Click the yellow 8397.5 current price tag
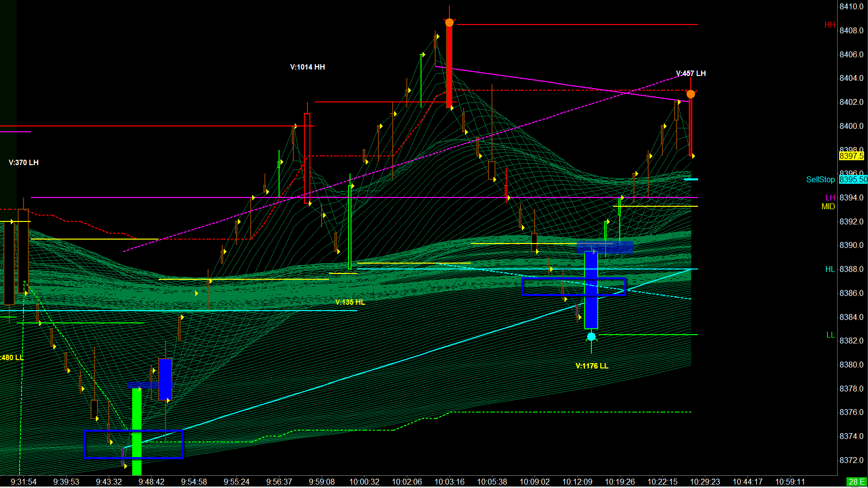The image size is (868, 488). (x=852, y=156)
